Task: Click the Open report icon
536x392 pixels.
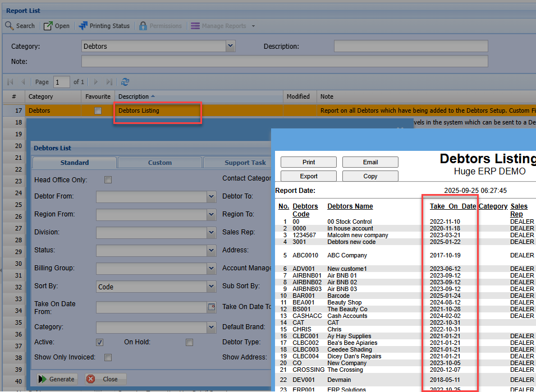Action: tap(48, 26)
